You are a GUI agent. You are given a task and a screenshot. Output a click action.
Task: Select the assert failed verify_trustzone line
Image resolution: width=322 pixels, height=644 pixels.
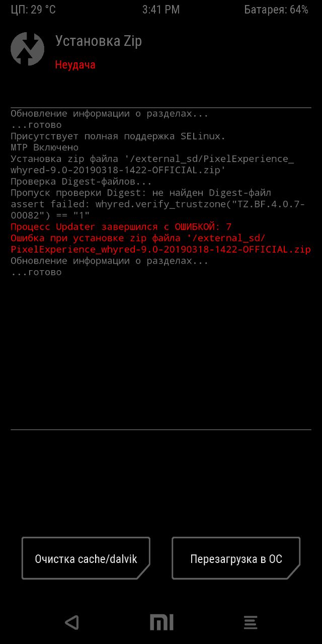tap(157, 210)
